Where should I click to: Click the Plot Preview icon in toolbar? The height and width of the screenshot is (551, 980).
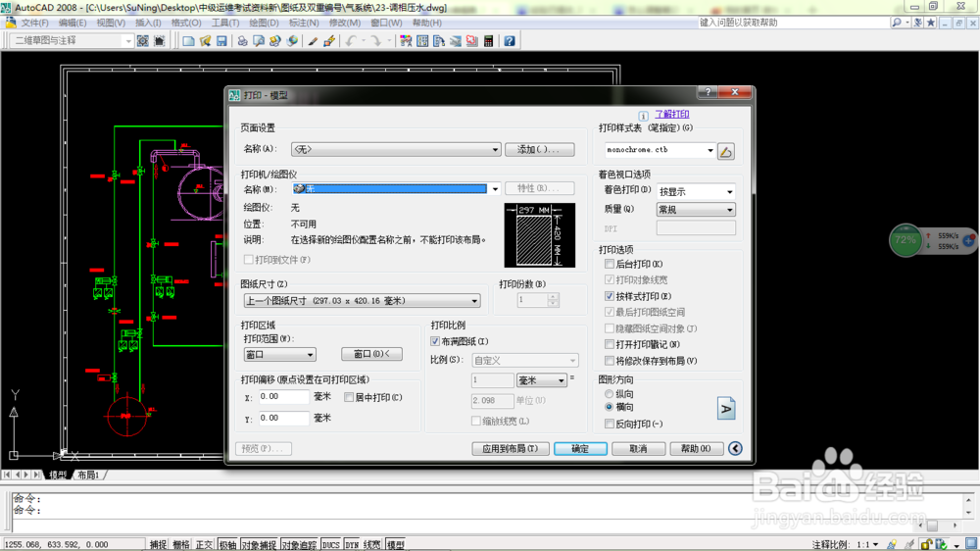(x=259, y=41)
